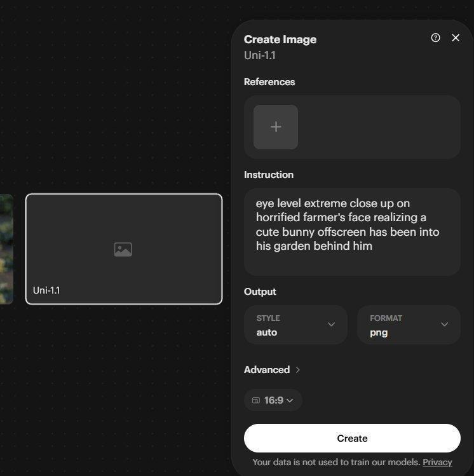Screen dimensions: 474x476
Task: Click the Create button
Action: coord(352,438)
